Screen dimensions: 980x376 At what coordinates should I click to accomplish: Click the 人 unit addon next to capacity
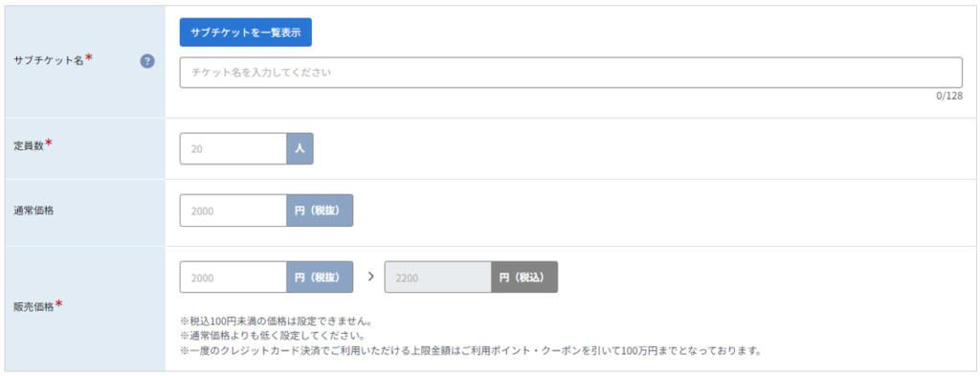pos(300,148)
